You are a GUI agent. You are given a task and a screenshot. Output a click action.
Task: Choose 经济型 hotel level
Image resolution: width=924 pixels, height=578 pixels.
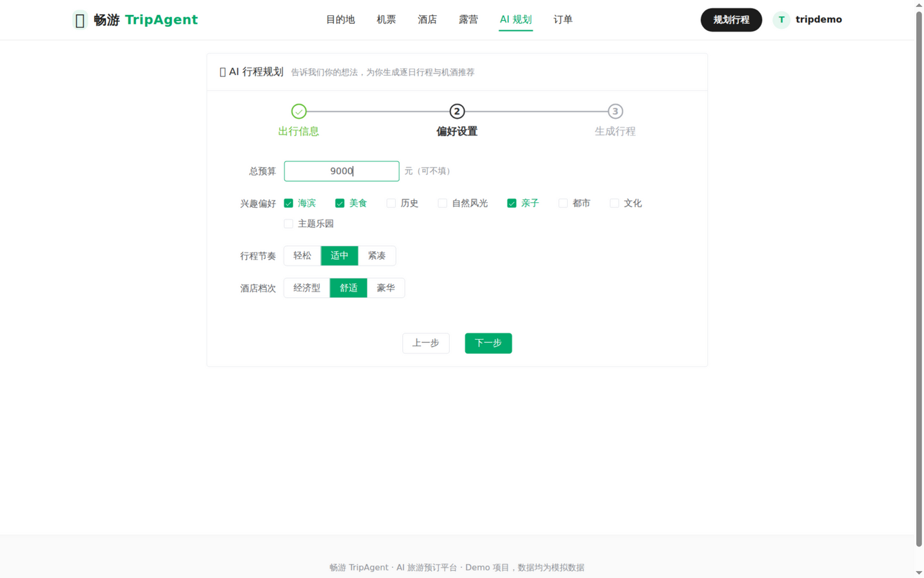point(307,288)
